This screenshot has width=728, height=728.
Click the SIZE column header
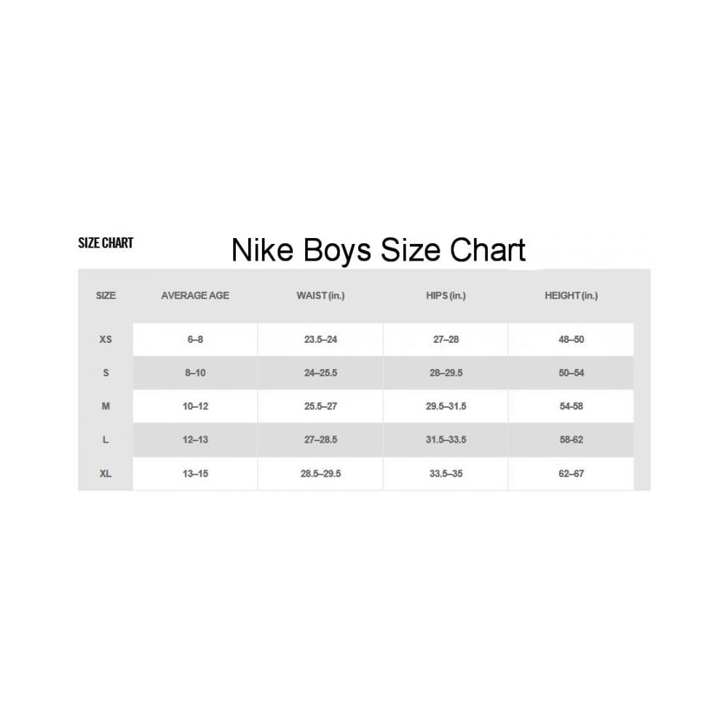(106, 296)
